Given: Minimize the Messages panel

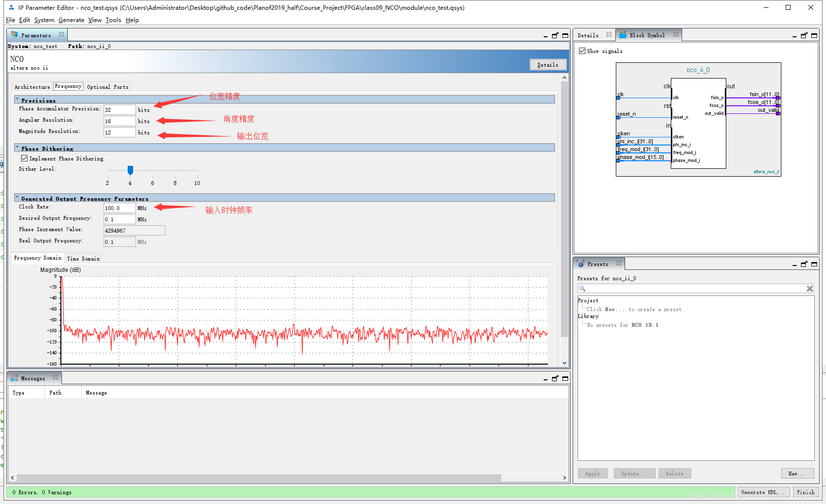Looking at the screenshot, I should (546, 379).
